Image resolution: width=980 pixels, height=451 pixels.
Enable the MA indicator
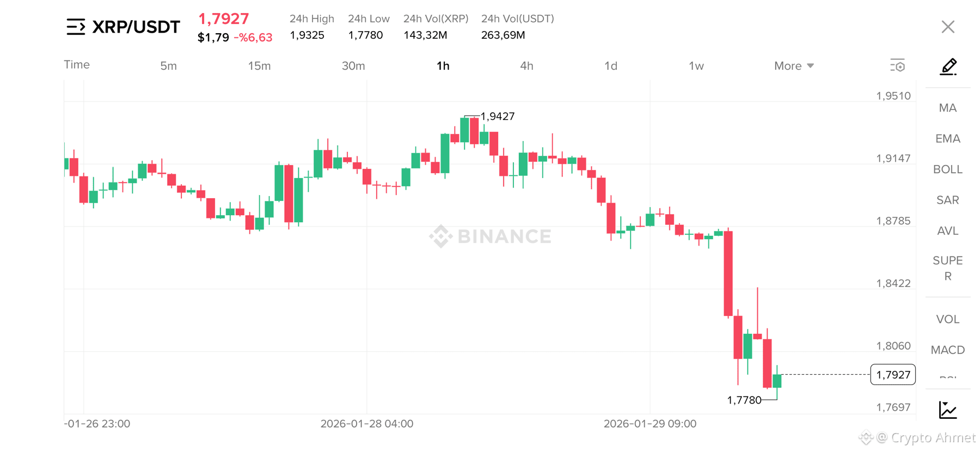[x=948, y=107]
